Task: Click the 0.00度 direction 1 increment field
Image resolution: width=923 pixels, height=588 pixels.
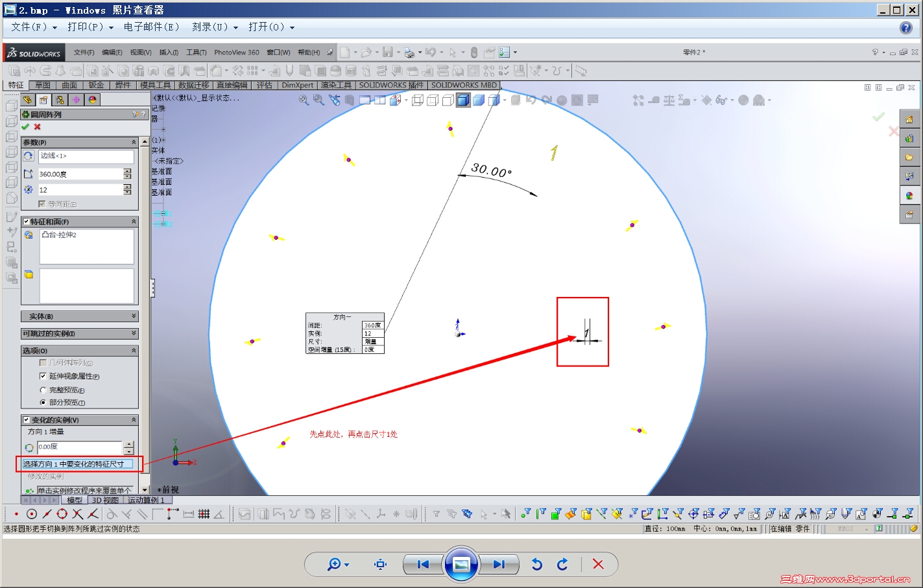Action: point(80,447)
